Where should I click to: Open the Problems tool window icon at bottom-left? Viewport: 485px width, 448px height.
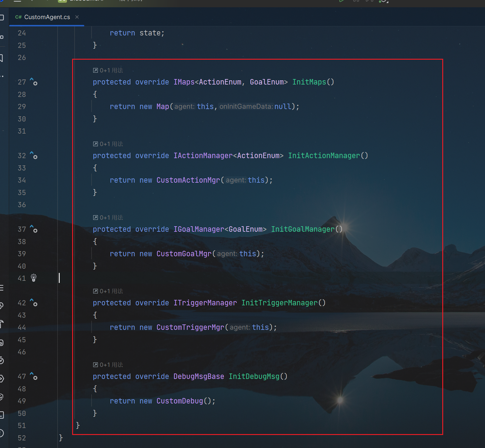click(x=2, y=433)
